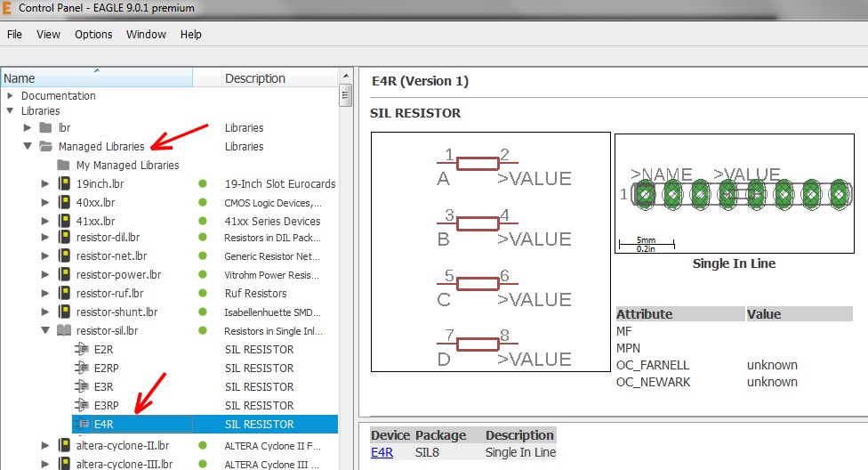Expand the resistor-dil.lbr library node
Image resolution: width=868 pixels, height=470 pixels.
[x=45, y=237]
